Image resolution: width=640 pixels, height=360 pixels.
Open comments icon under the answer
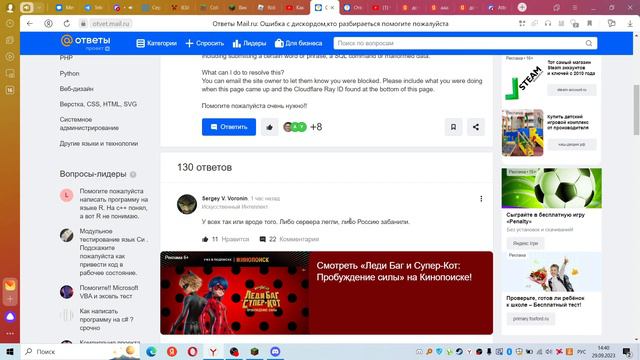point(262,239)
